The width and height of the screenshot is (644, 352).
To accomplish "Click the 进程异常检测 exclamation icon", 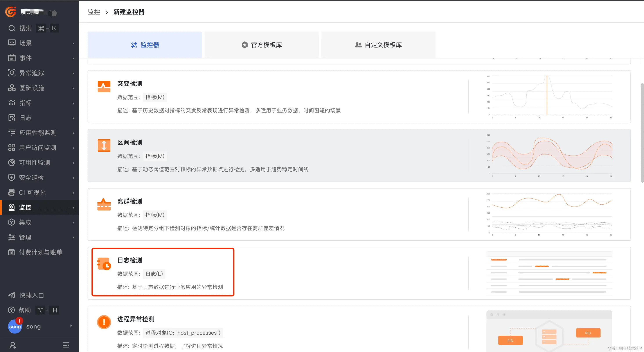I will (104, 322).
